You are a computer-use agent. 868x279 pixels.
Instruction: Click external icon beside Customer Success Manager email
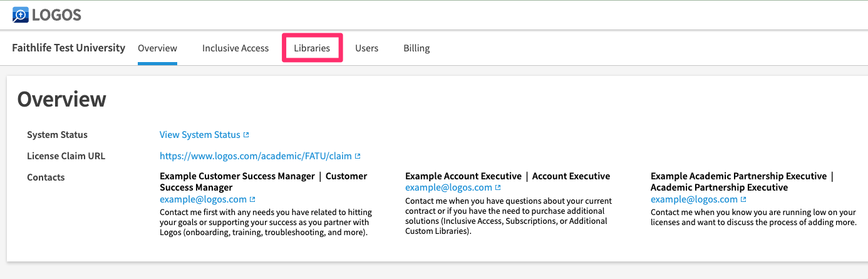coord(252,199)
